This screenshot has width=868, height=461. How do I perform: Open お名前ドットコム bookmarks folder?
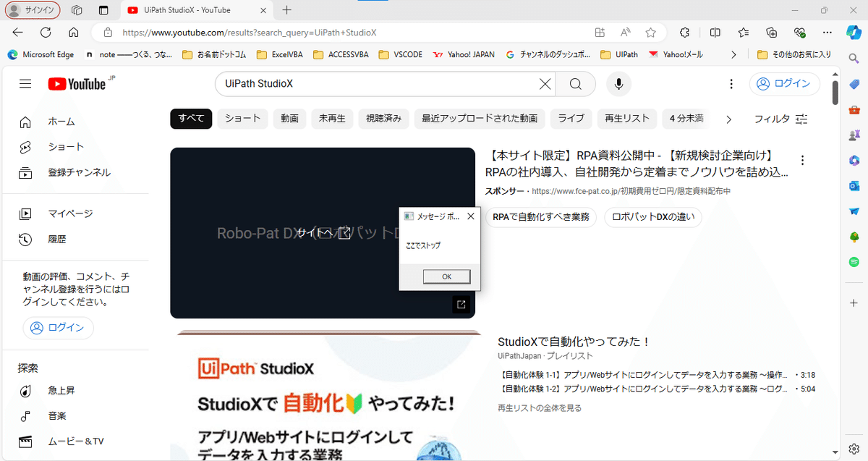[x=215, y=54]
